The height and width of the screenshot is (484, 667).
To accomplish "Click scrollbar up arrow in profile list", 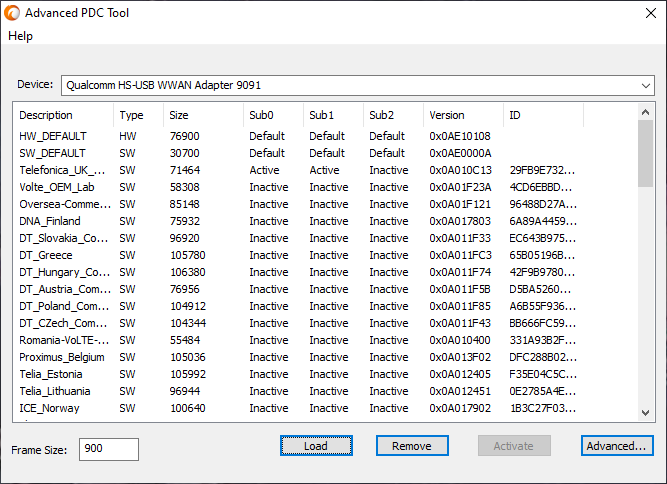I will tap(646, 109).
